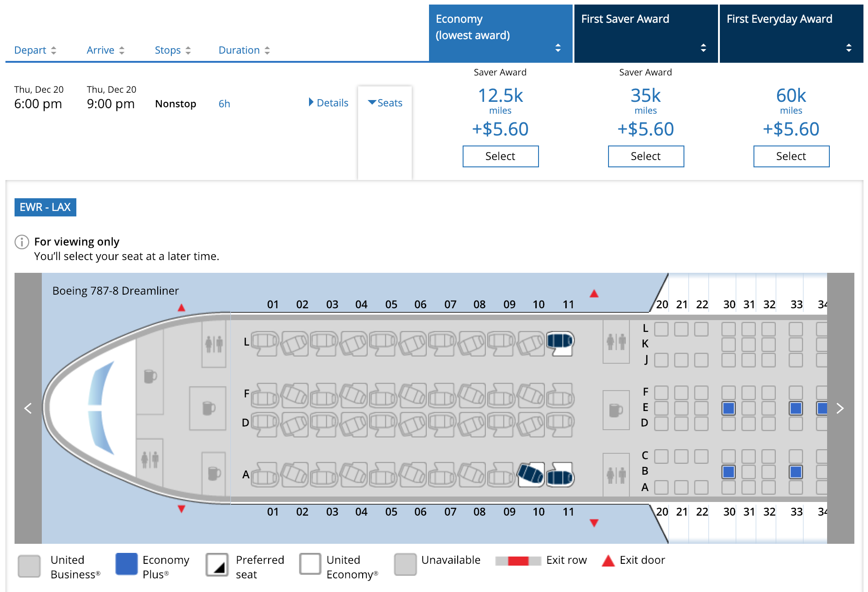Collapse the Seats panel
The image size is (868, 592).
[385, 103]
